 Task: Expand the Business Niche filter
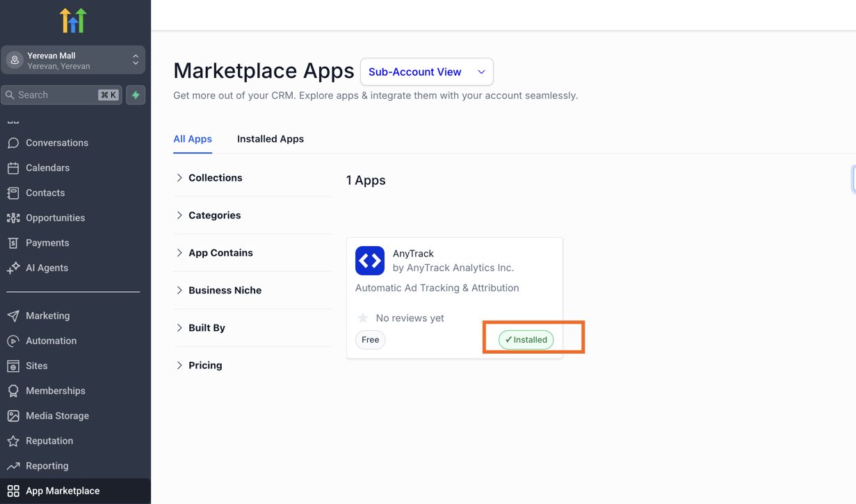252,291
